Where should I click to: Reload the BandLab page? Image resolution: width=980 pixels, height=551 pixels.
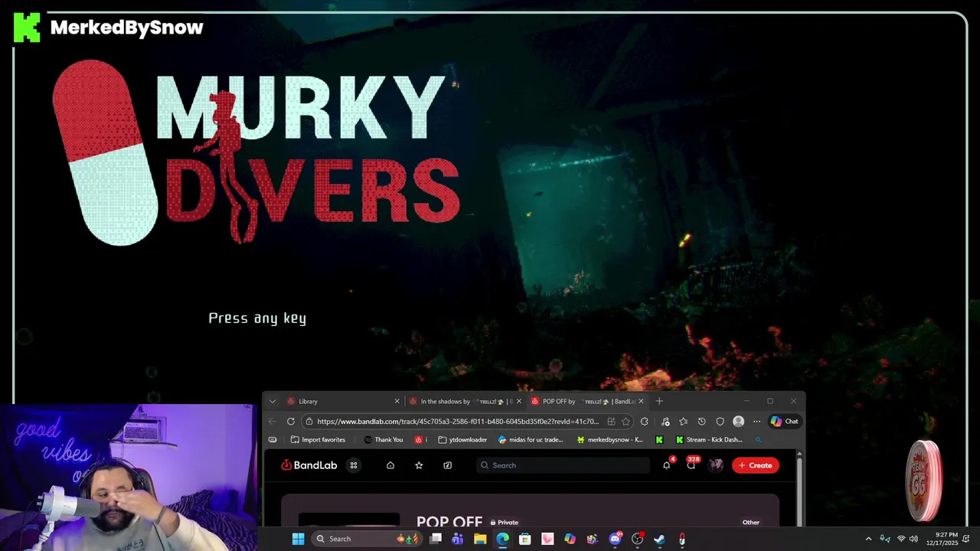pyautogui.click(x=291, y=422)
